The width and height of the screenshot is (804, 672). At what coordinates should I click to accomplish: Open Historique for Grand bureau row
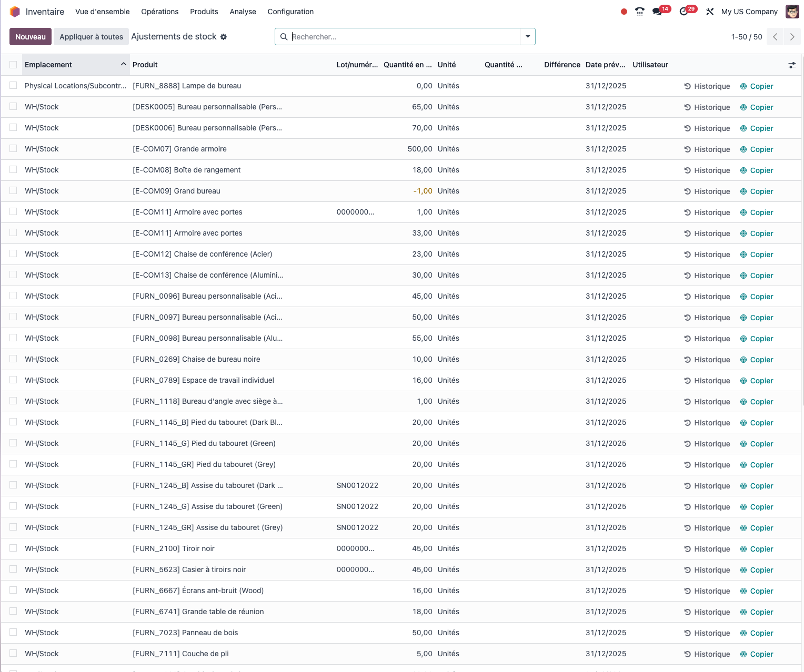707,191
